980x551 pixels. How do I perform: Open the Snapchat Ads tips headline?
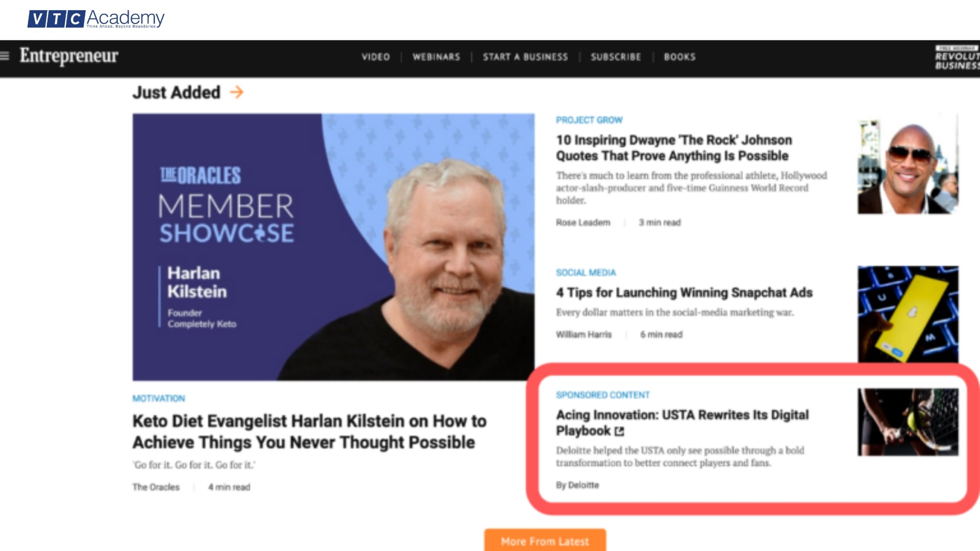(684, 293)
